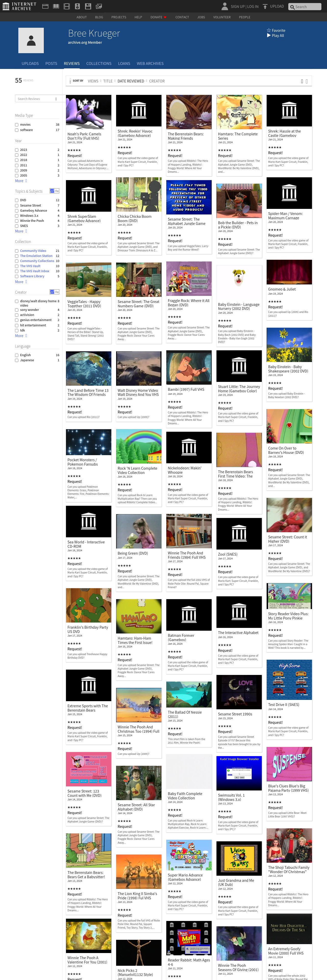Click the Play All triangle icon
The height and width of the screenshot is (980, 327).
(x=269, y=35)
